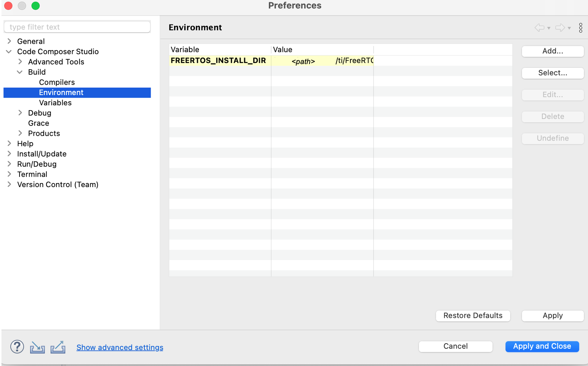Select Variables in the tree

(x=55, y=103)
